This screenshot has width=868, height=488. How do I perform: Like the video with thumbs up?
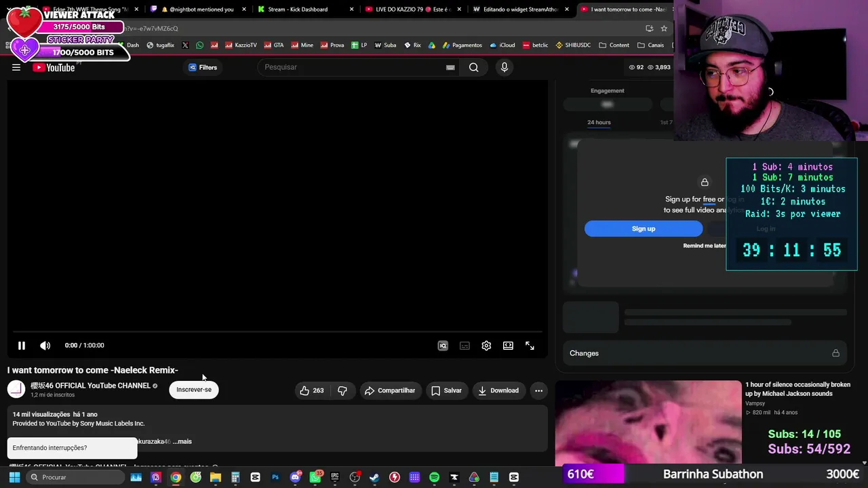click(x=312, y=390)
